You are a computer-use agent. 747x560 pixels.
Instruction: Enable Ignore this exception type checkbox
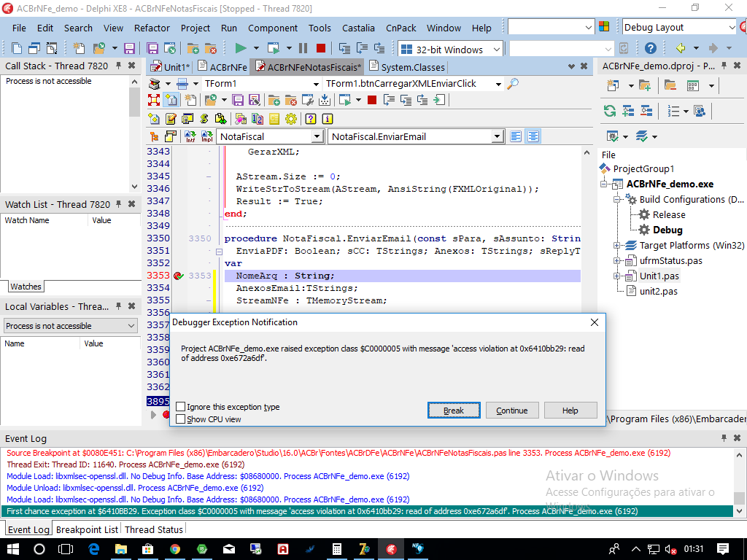coord(181,407)
